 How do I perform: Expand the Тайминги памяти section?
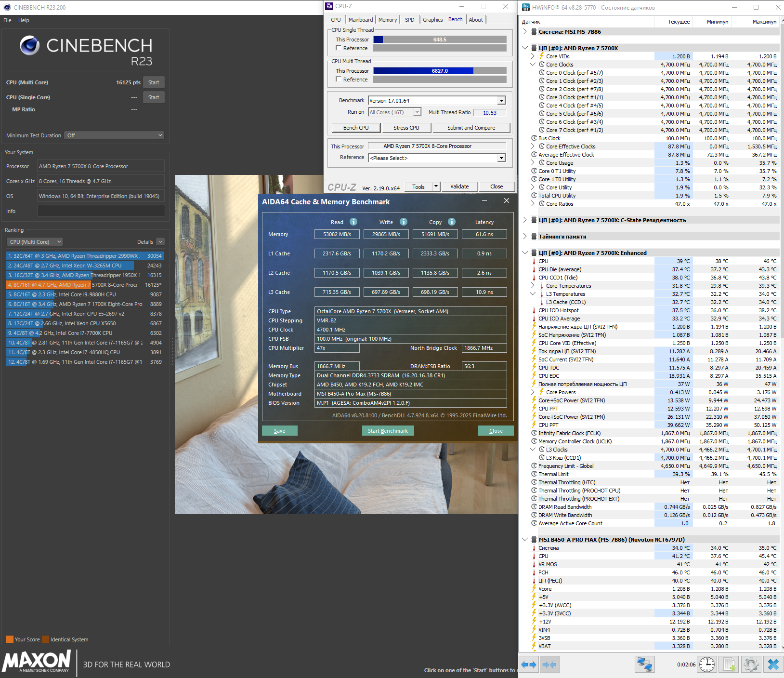coord(525,237)
